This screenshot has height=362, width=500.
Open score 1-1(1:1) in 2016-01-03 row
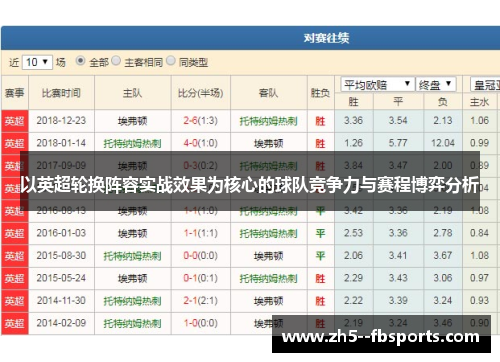point(201,233)
